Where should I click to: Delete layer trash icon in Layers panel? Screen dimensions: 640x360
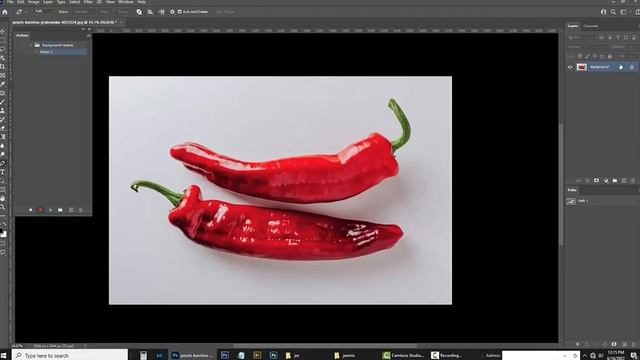click(633, 180)
